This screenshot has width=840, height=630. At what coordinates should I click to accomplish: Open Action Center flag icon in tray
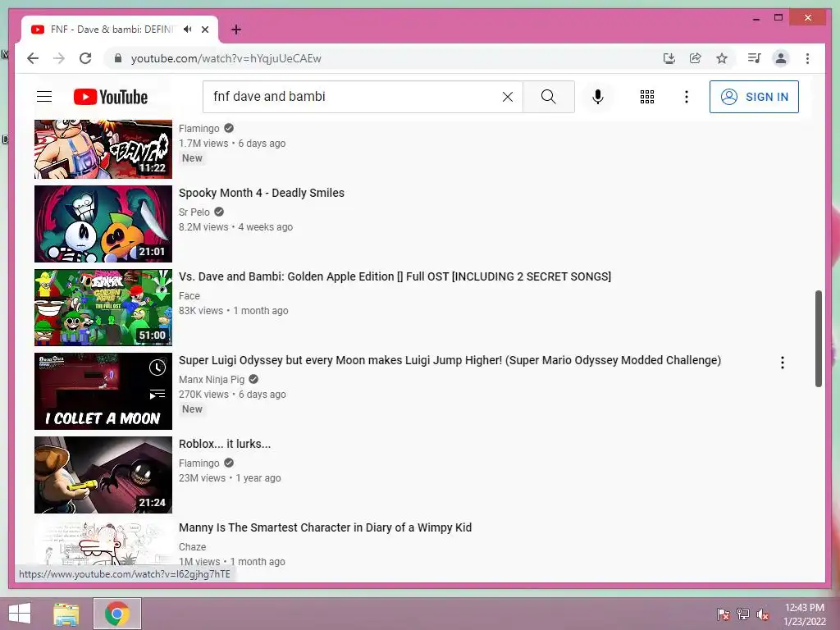pos(724,614)
